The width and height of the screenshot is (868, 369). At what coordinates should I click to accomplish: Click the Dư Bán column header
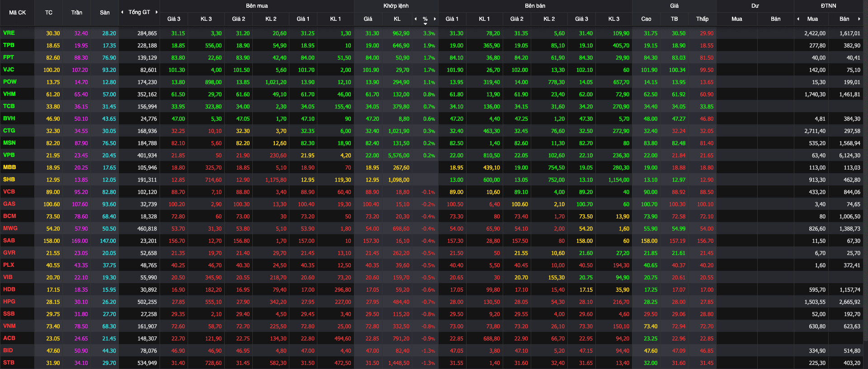[x=776, y=19]
